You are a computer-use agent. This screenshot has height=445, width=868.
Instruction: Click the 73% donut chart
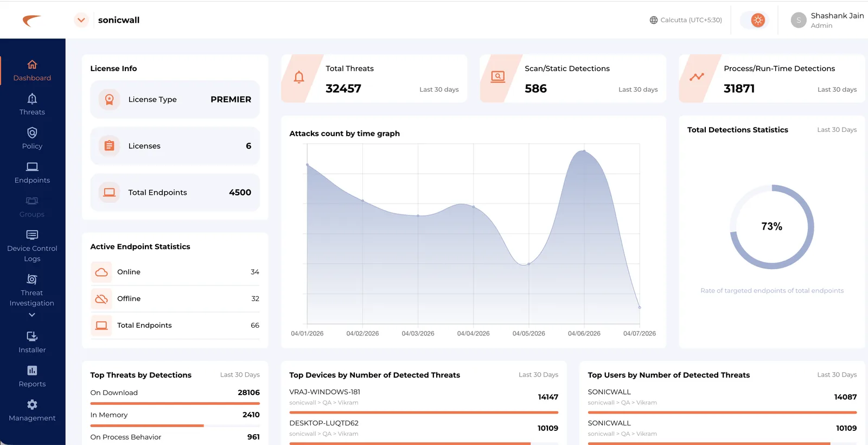point(772,227)
